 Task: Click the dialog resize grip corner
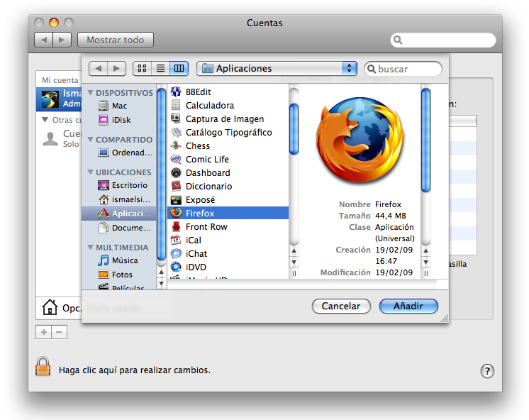pos(445,319)
